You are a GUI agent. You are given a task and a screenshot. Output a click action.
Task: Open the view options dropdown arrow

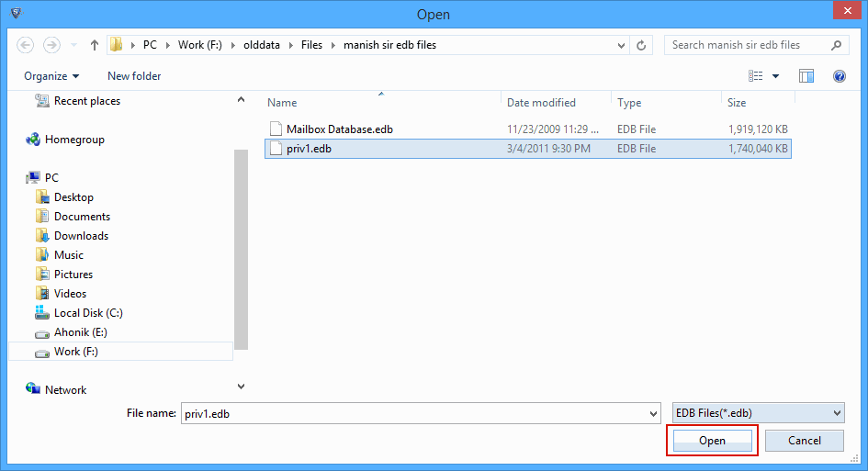pyautogui.click(x=775, y=76)
